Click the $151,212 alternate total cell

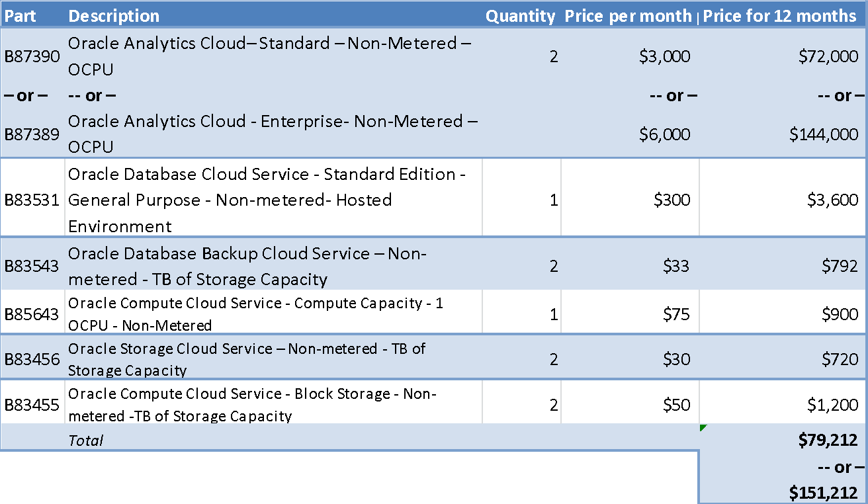[824, 492]
